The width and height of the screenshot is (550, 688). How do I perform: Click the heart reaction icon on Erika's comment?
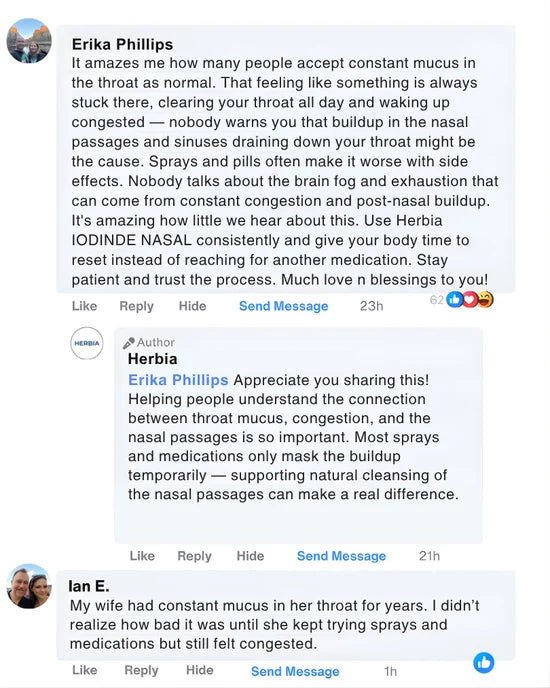tap(470, 300)
